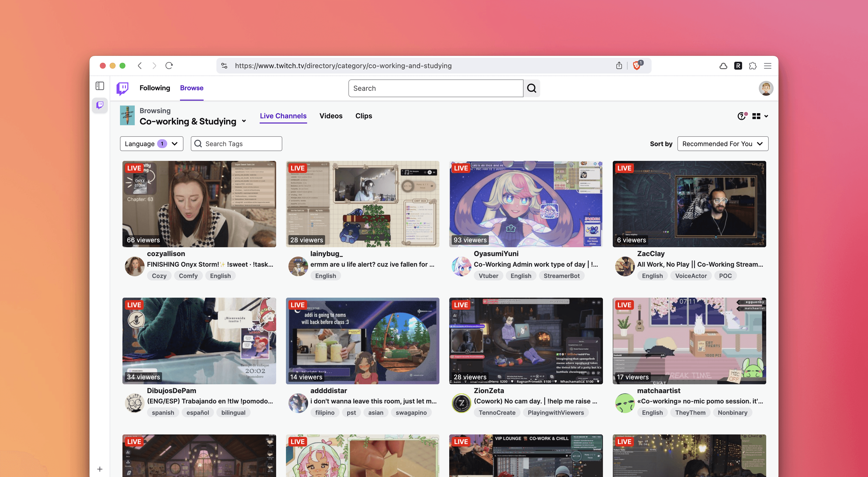Open stream title 'ermm are u life alert?'
This screenshot has width=868, height=477.
(x=372, y=264)
